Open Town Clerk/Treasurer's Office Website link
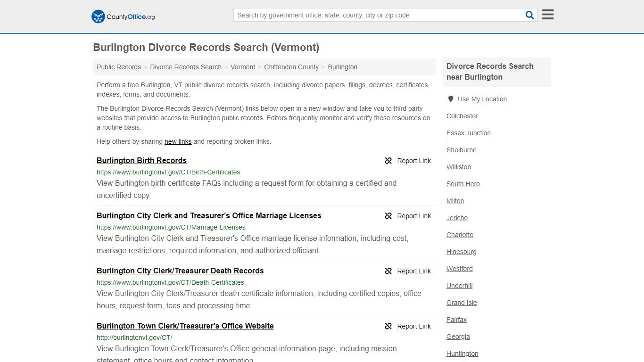This screenshot has height=362, width=644. pyautogui.click(x=185, y=326)
